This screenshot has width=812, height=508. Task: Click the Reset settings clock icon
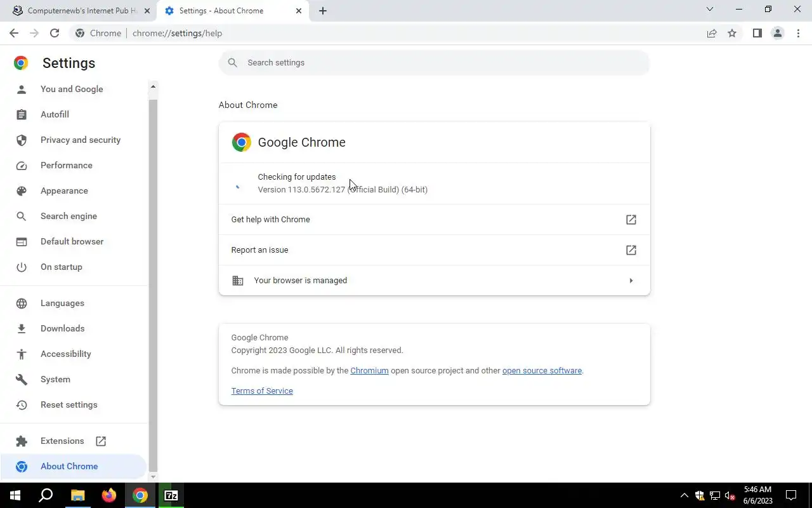pyautogui.click(x=22, y=404)
